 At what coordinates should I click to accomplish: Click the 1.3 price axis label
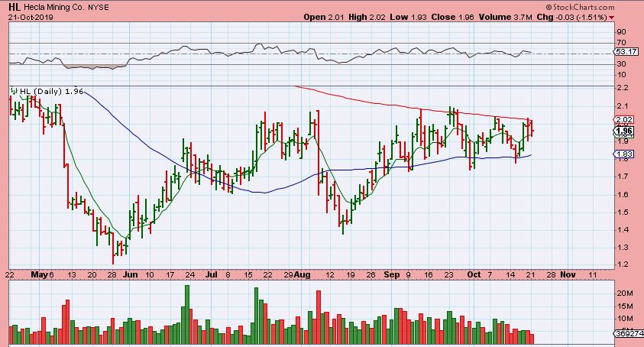pos(623,248)
